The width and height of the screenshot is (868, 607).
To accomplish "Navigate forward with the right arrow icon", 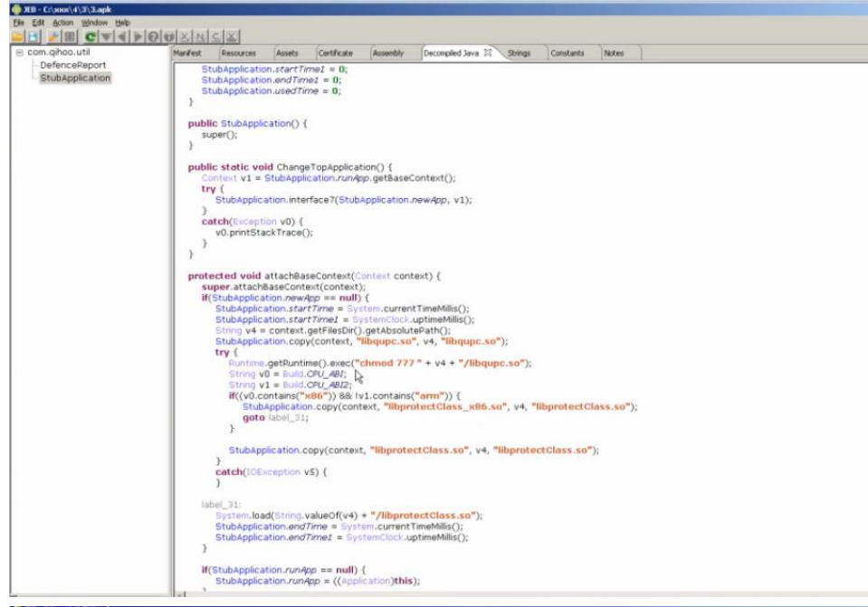I will 138,37.
